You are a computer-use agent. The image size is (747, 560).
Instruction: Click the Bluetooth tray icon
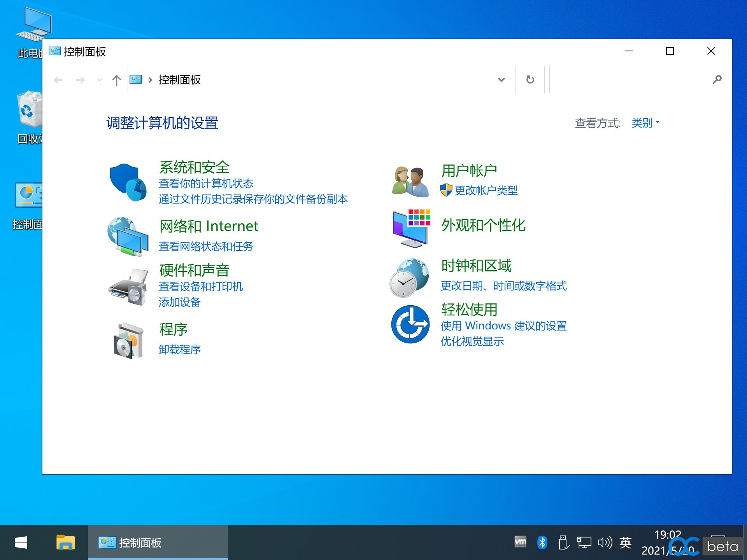point(542,542)
